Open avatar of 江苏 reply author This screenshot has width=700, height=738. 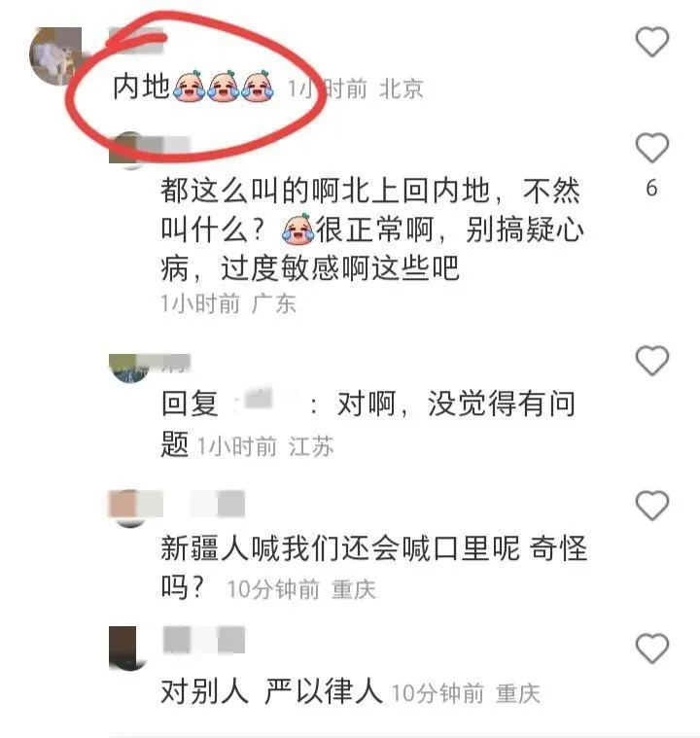pos(129,369)
